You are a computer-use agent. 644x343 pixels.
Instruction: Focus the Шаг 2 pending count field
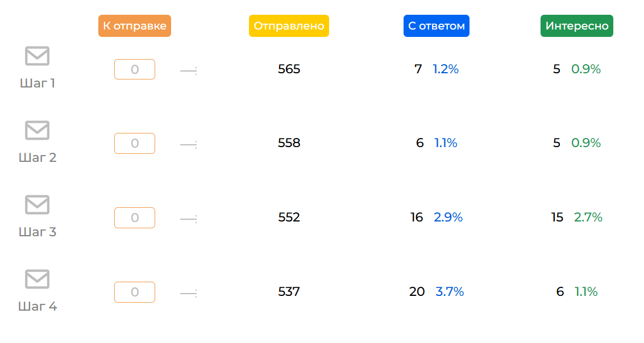pyautogui.click(x=135, y=143)
